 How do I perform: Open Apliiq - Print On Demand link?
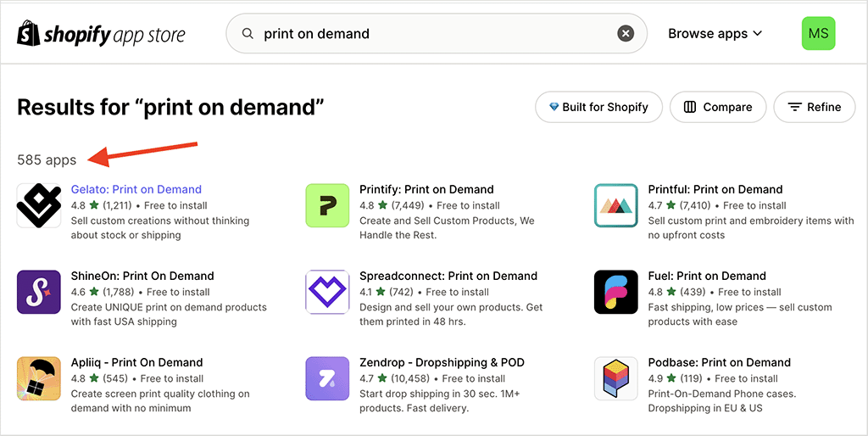coord(136,362)
